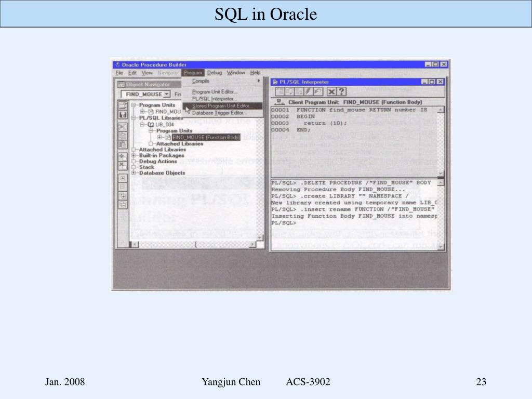Expand the Built-in Packages node
This screenshot has height=399, width=532.
tap(134, 155)
